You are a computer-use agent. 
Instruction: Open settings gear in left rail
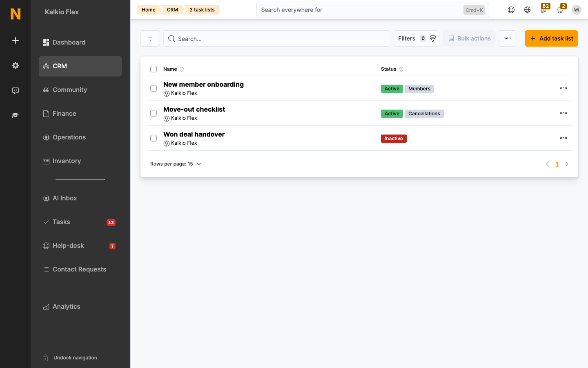[x=16, y=65]
